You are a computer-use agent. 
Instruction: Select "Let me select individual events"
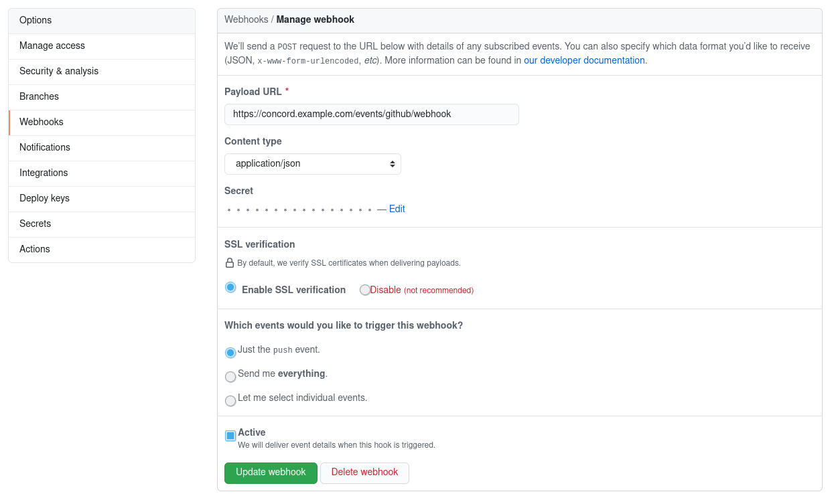click(x=230, y=400)
